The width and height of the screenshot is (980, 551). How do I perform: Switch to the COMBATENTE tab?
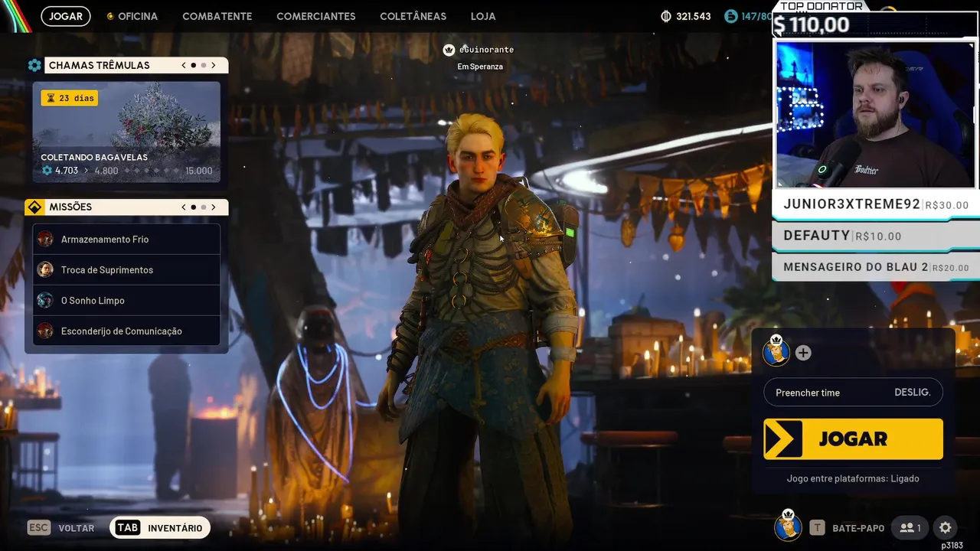[x=217, y=16]
